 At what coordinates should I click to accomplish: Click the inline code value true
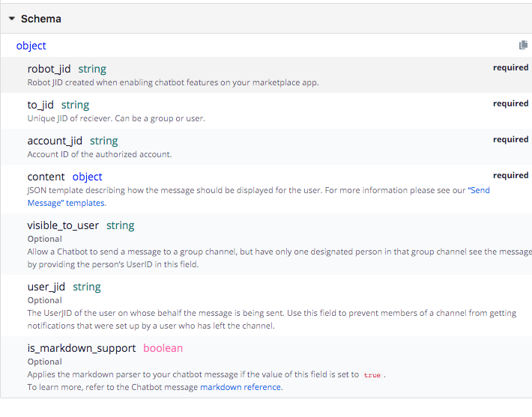372,375
